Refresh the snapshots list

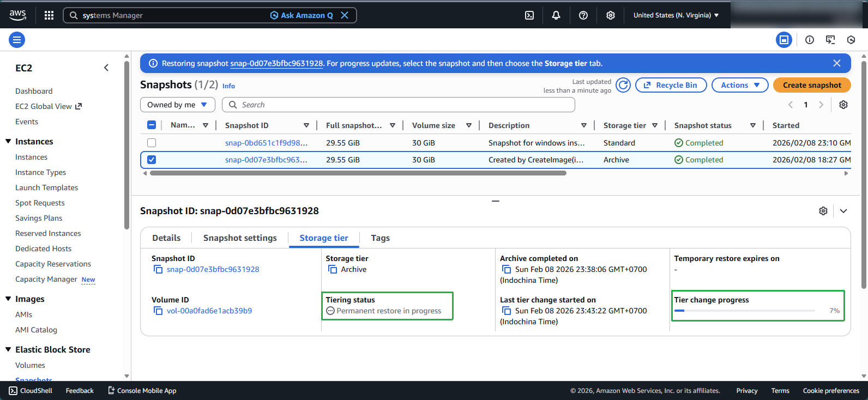[623, 85]
